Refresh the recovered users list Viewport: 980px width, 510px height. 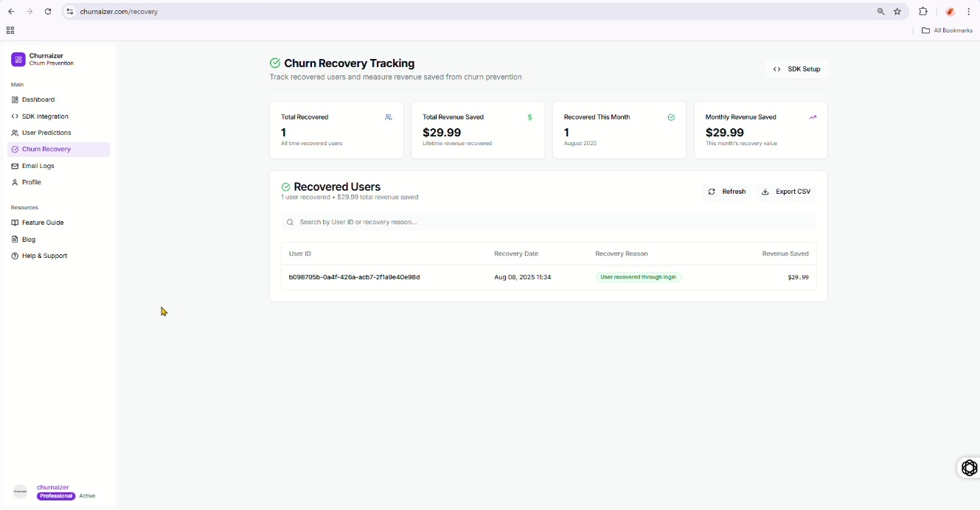[727, 192]
